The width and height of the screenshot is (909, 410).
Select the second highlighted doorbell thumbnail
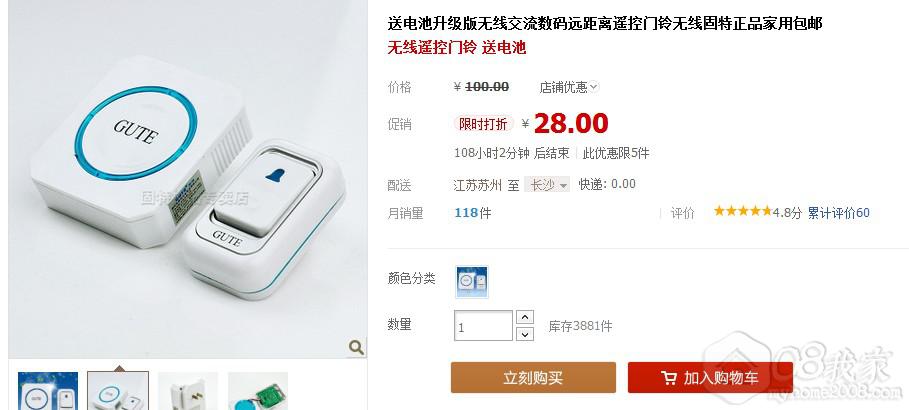point(118,391)
